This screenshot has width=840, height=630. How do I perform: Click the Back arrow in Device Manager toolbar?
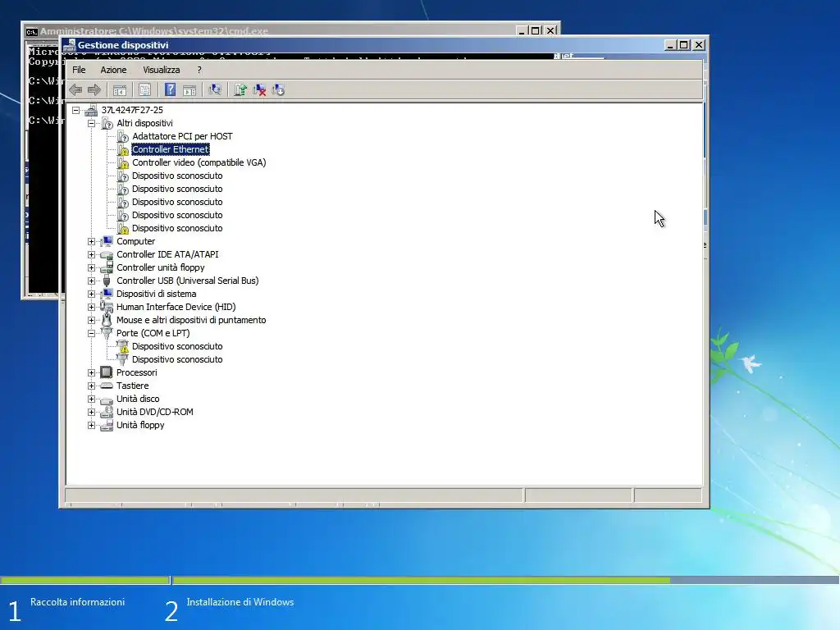[x=75, y=90]
